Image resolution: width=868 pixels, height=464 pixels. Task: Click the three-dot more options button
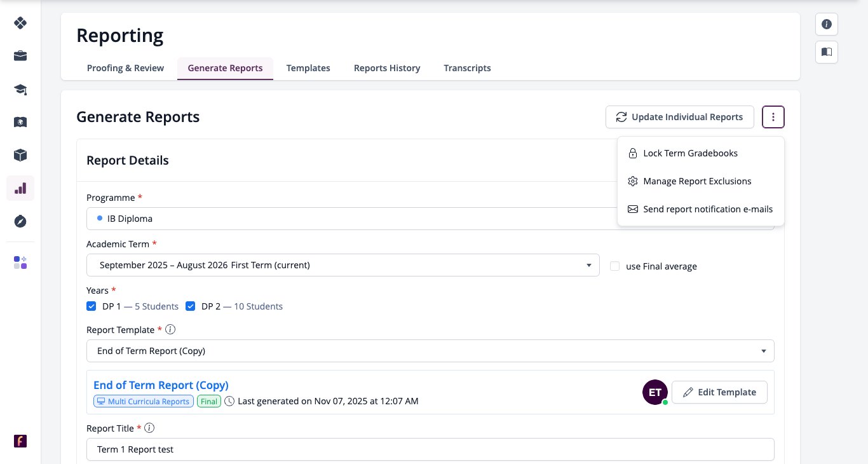coord(773,117)
